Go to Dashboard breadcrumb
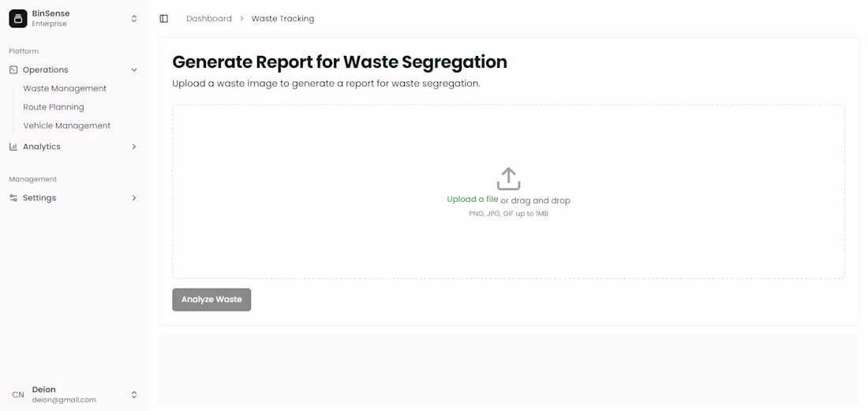 click(208, 19)
